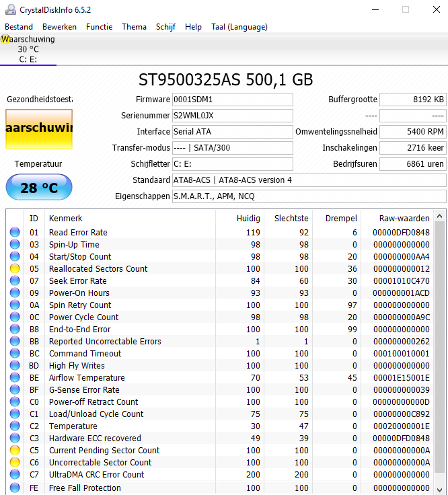Open the Functie menu
This screenshot has width=448, height=495.
click(99, 27)
